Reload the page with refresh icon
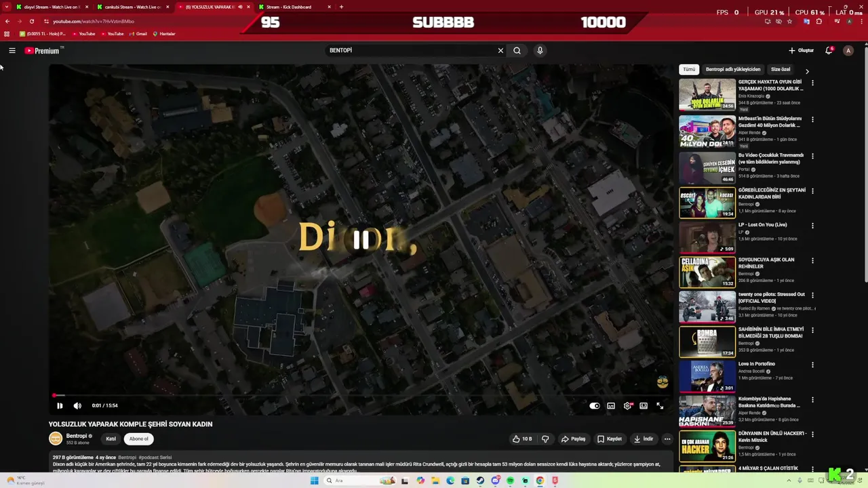The height and width of the screenshot is (488, 868). pos(32,21)
